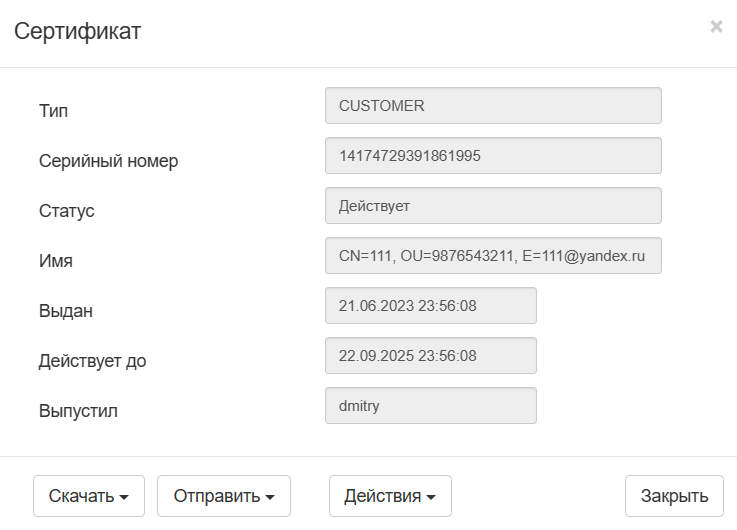Open the Действия dropdown menu
Screen dimensions: 737x530
390,496
